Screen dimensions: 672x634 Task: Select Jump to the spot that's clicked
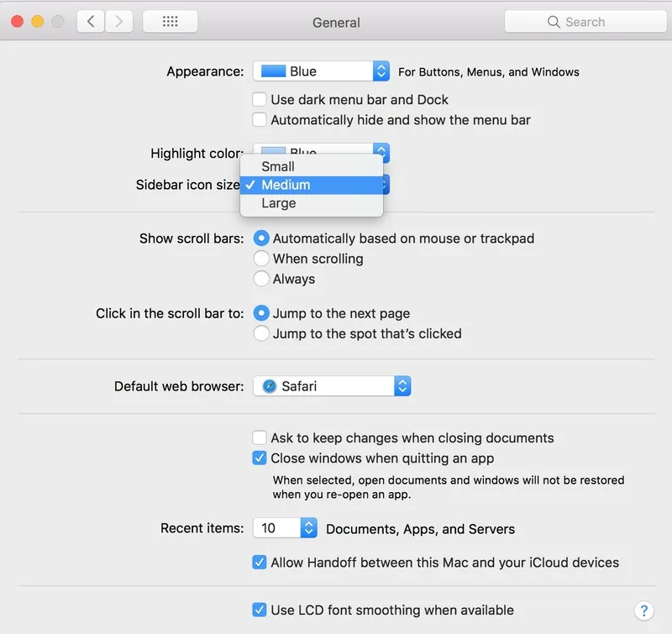[262, 333]
